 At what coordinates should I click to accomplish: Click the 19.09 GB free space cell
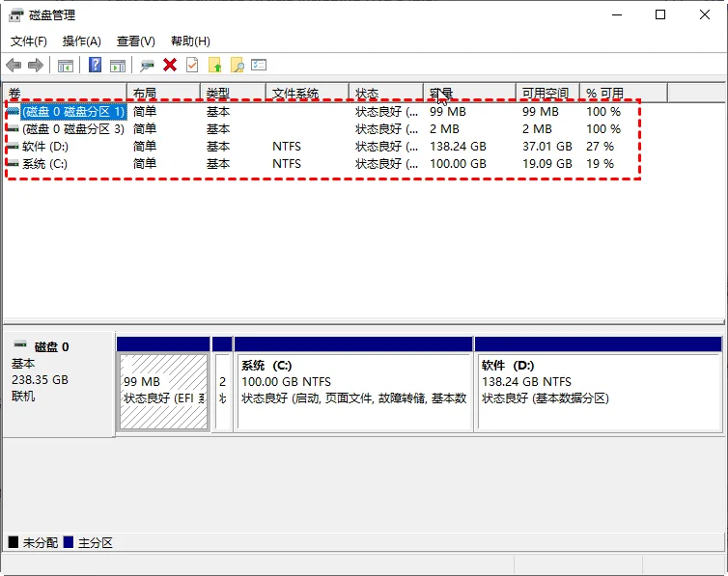[x=546, y=164]
